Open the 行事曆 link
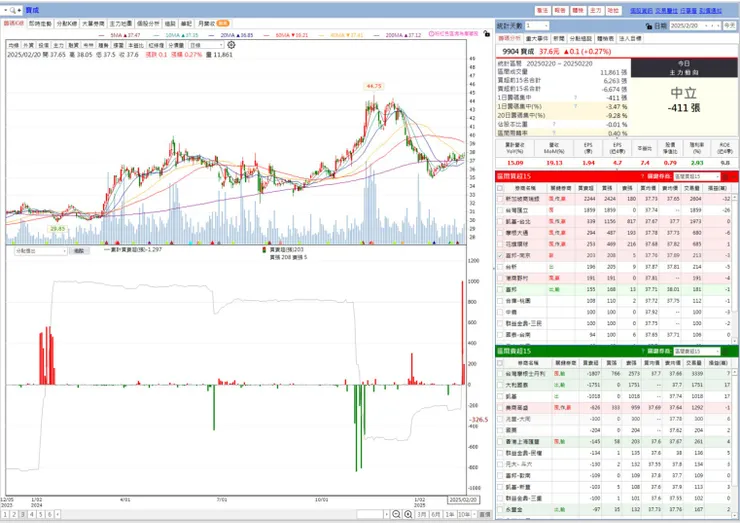 pyautogui.click(x=688, y=10)
